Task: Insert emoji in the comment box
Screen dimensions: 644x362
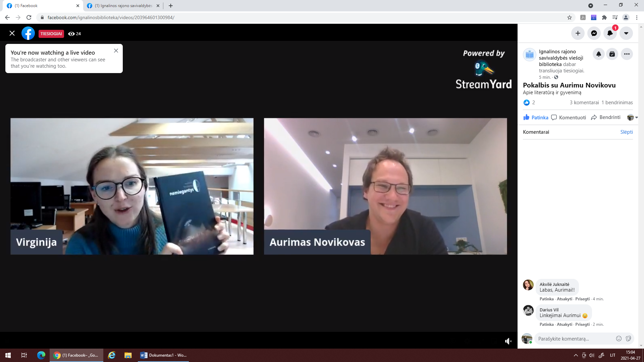Action: point(619,339)
